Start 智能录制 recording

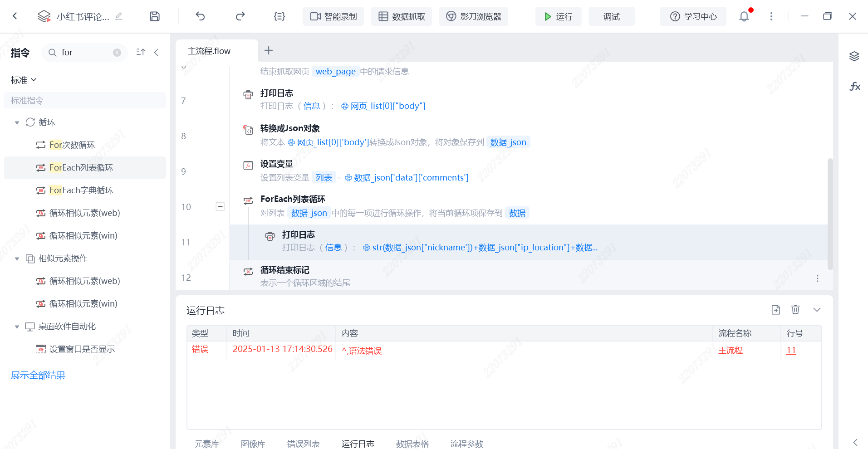point(333,16)
